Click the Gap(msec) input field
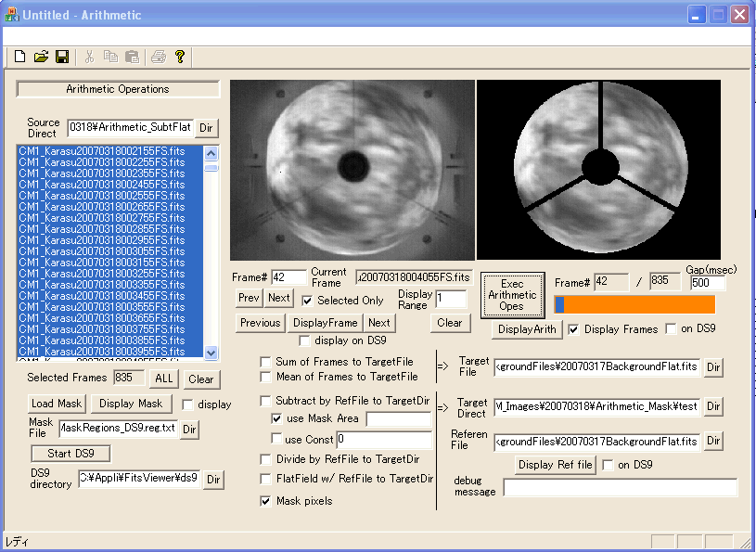 click(707, 283)
